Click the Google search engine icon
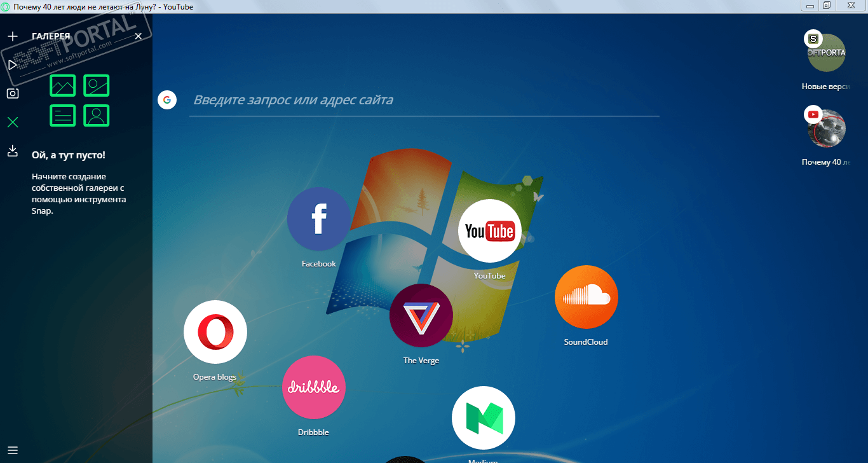The width and height of the screenshot is (868, 463). point(167,100)
